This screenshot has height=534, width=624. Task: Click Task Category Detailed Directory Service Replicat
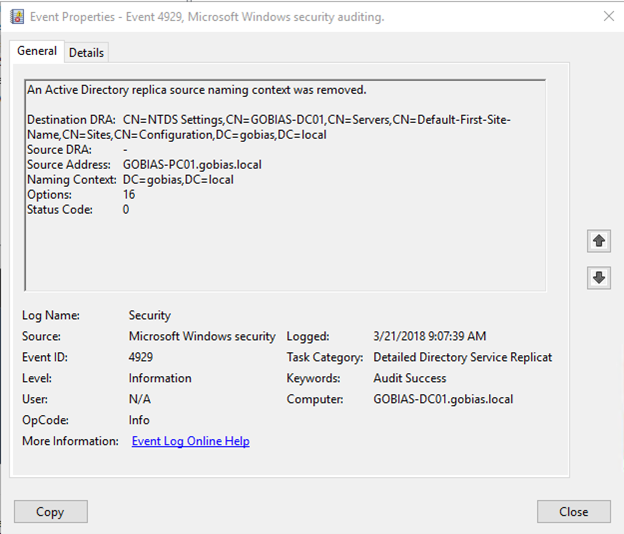tap(462, 357)
